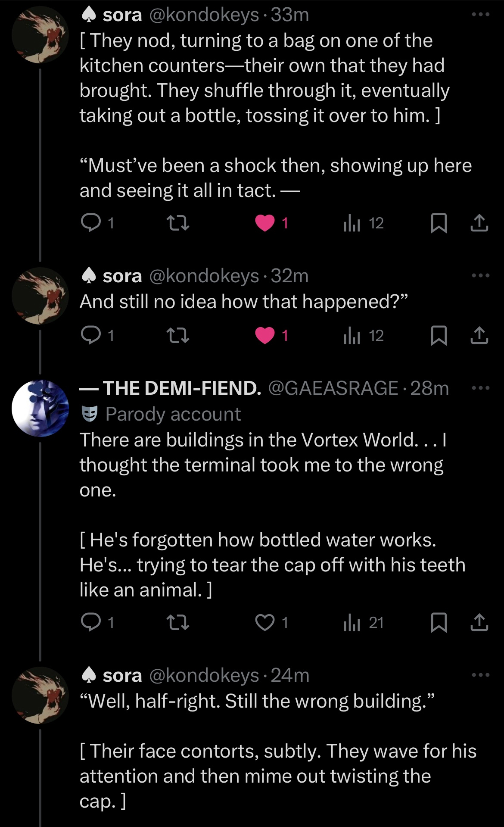
Task: Repost the "And still no idea" tweet
Action: click(x=177, y=336)
